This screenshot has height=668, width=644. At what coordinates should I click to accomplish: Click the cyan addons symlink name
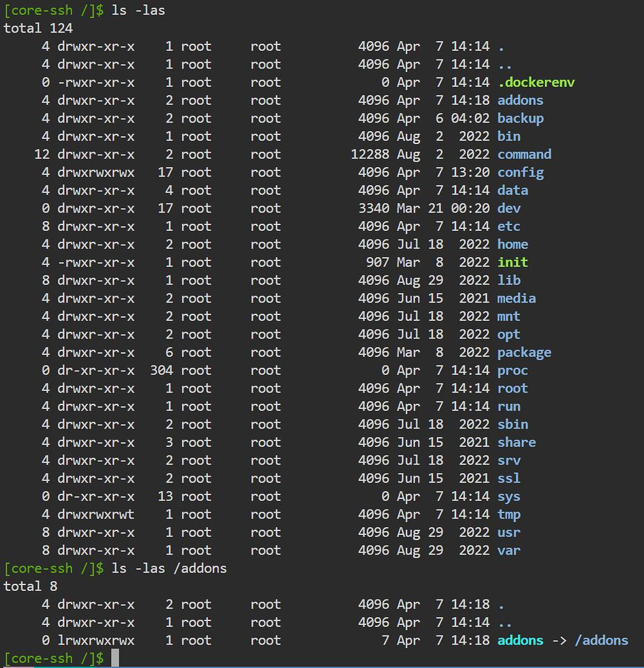[x=520, y=640]
